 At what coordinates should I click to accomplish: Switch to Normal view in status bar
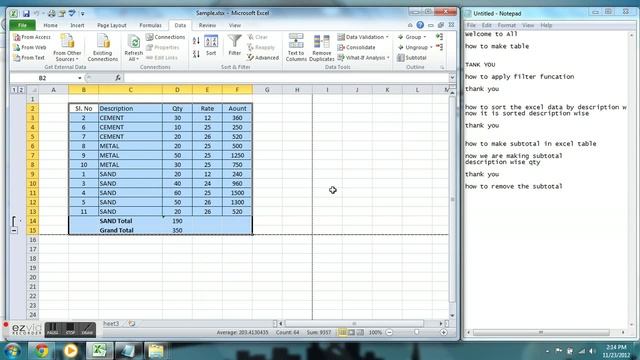click(x=343, y=333)
